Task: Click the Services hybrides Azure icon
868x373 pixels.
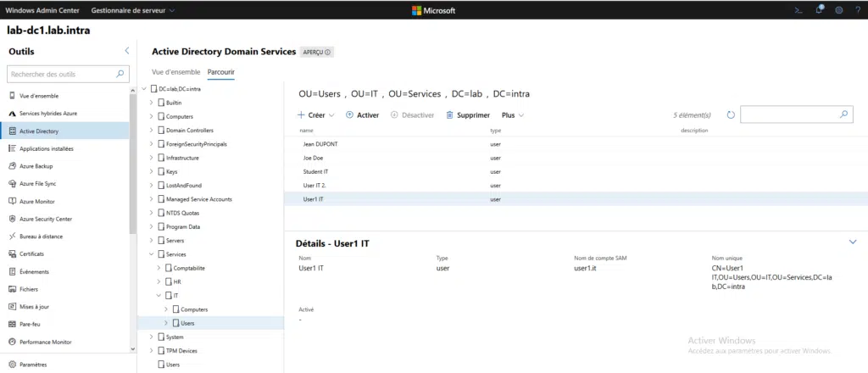Action: click(x=12, y=114)
